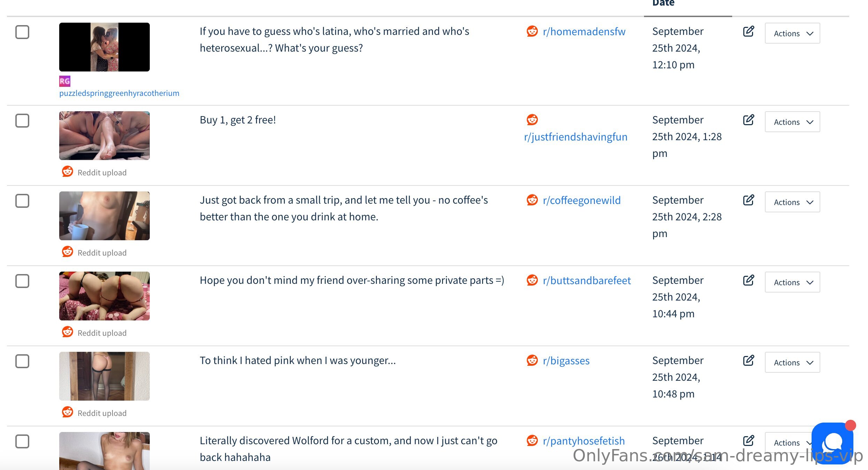
Task: Open Actions menu for the r/buttsandbarefeet post
Action: [x=792, y=282]
